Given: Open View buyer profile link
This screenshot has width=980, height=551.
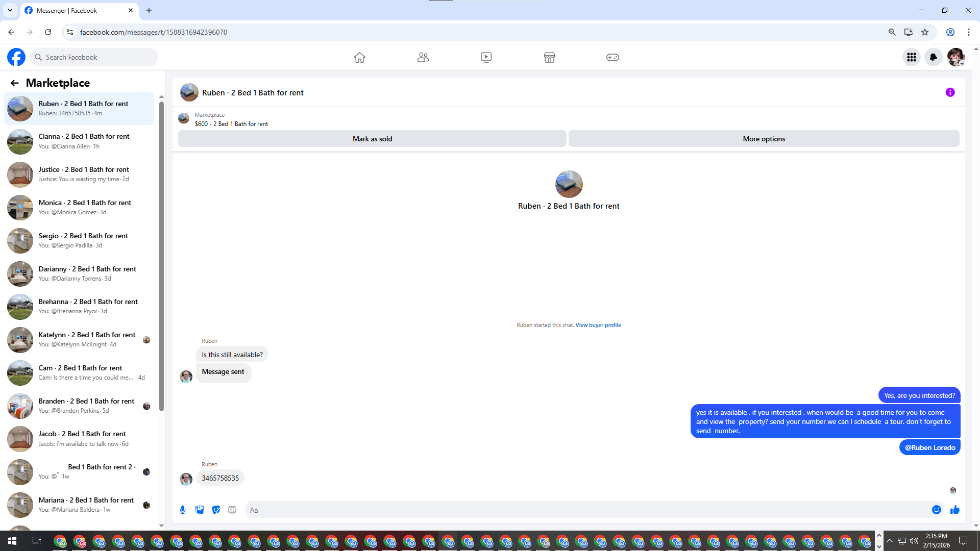Looking at the screenshot, I should coord(598,325).
